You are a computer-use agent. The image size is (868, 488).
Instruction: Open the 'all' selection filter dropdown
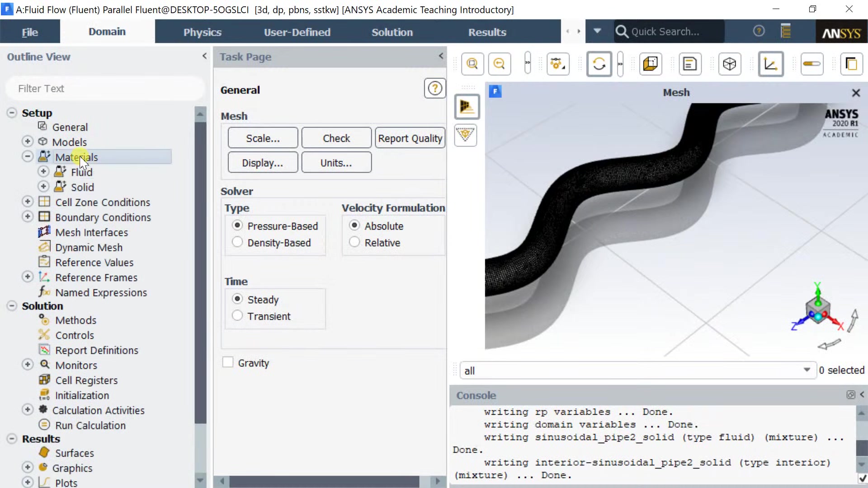[x=807, y=370]
